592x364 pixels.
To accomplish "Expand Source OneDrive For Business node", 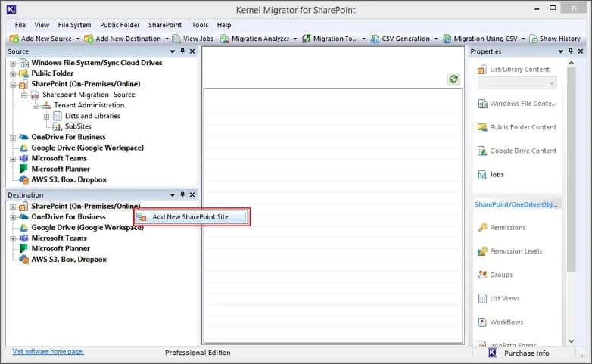I will coord(13,138).
